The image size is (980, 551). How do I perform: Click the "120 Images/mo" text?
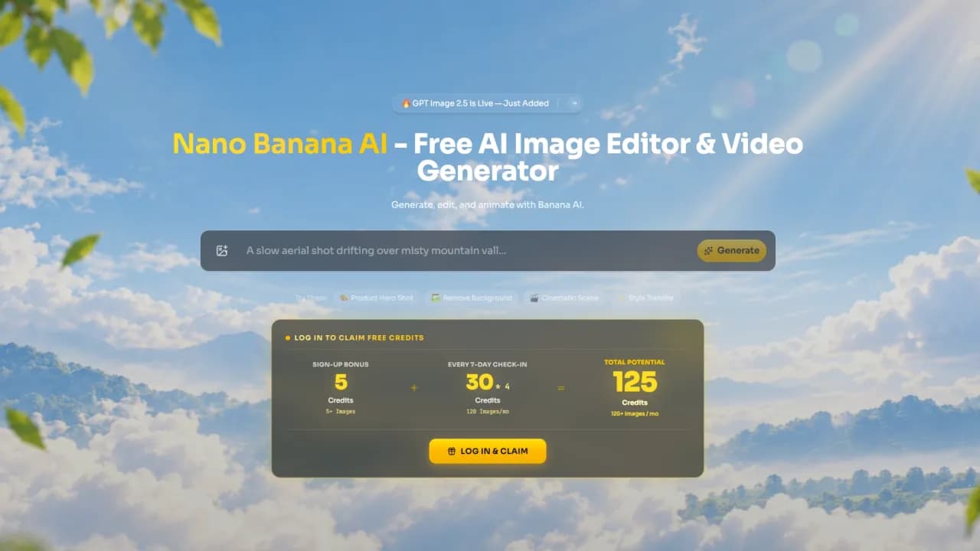[x=488, y=412]
